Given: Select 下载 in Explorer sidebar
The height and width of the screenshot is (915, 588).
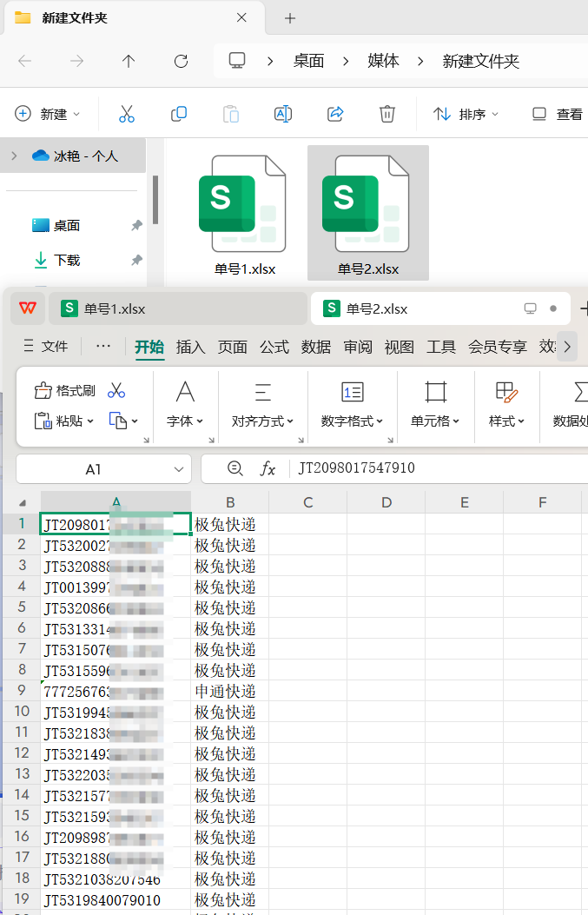Looking at the screenshot, I should pyautogui.click(x=56, y=260).
